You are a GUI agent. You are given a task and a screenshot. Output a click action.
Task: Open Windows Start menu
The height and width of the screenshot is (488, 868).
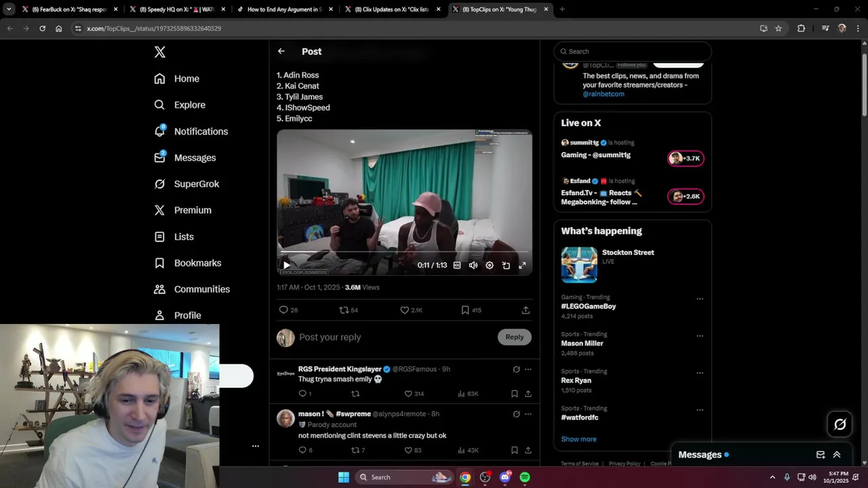(x=344, y=477)
